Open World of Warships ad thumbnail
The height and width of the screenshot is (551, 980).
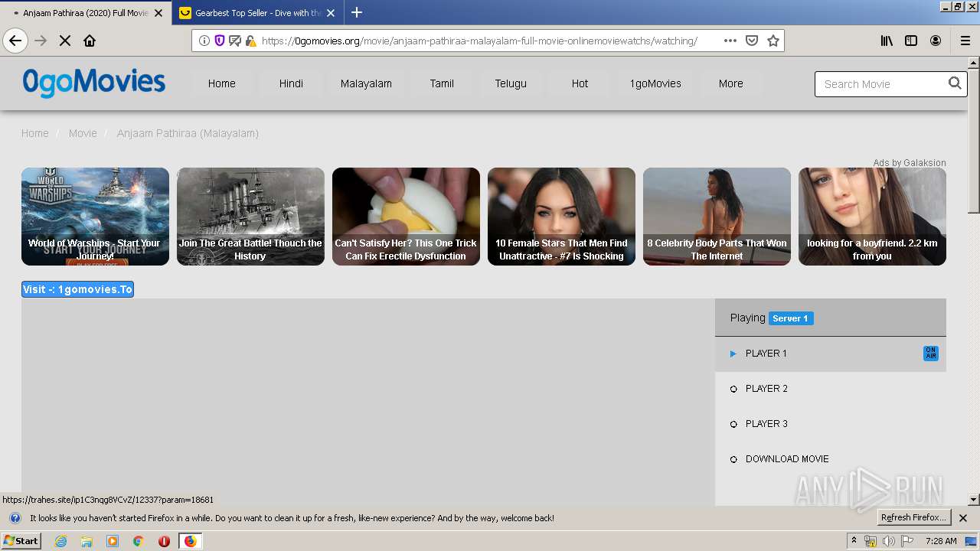95,217
